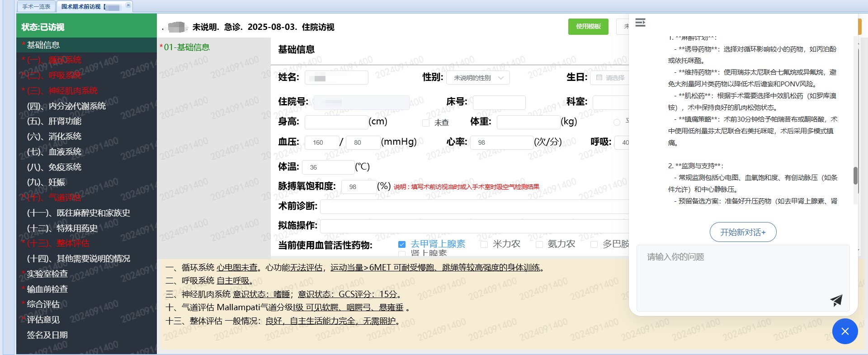Tick the 米力农 drug checkbox
Screen dimensions: 868x355
click(484, 244)
